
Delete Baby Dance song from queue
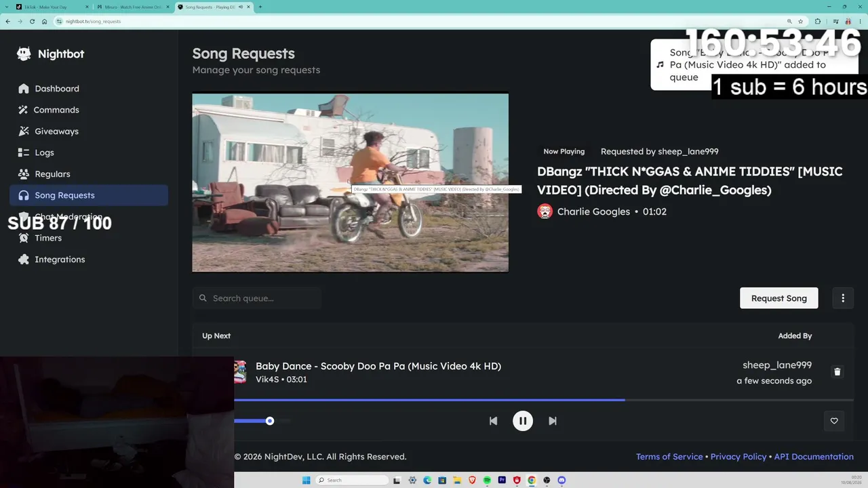837,372
